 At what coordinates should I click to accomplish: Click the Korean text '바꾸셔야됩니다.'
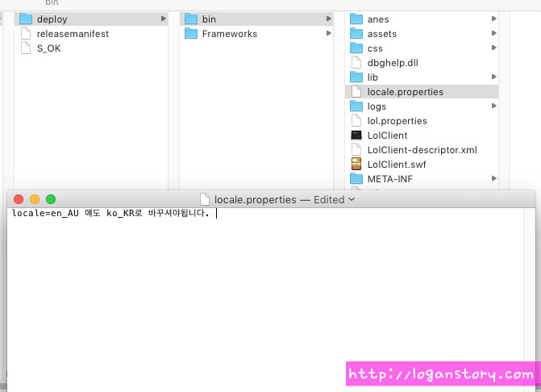pyautogui.click(x=179, y=213)
